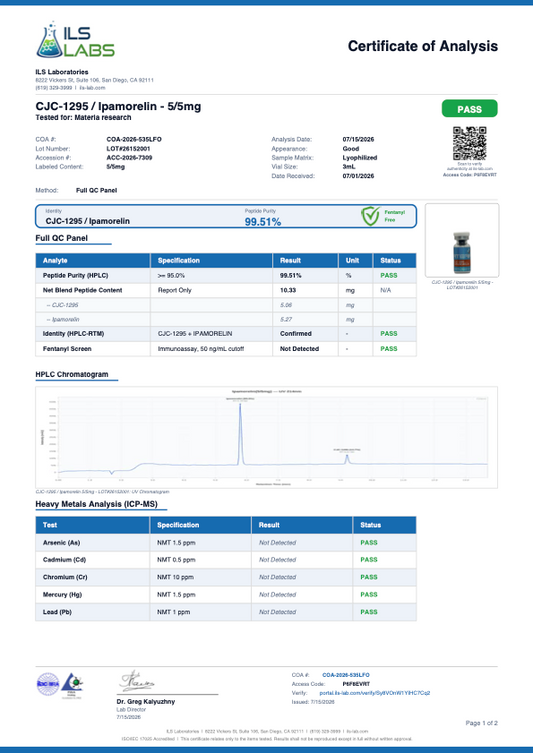Click the 'CJC-1295 / Ipamorelin - 5/5mg' heading
533x753 pixels.
coord(118,106)
